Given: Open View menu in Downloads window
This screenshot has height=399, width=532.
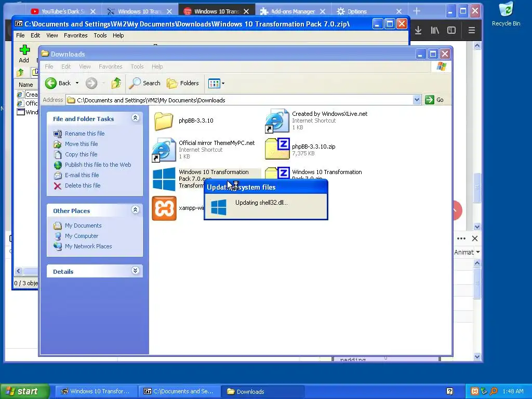Looking at the screenshot, I should pos(85,66).
